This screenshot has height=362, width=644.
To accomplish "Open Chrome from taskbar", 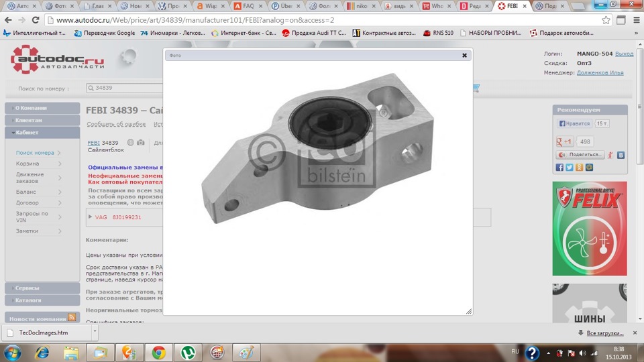I will point(158,353).
